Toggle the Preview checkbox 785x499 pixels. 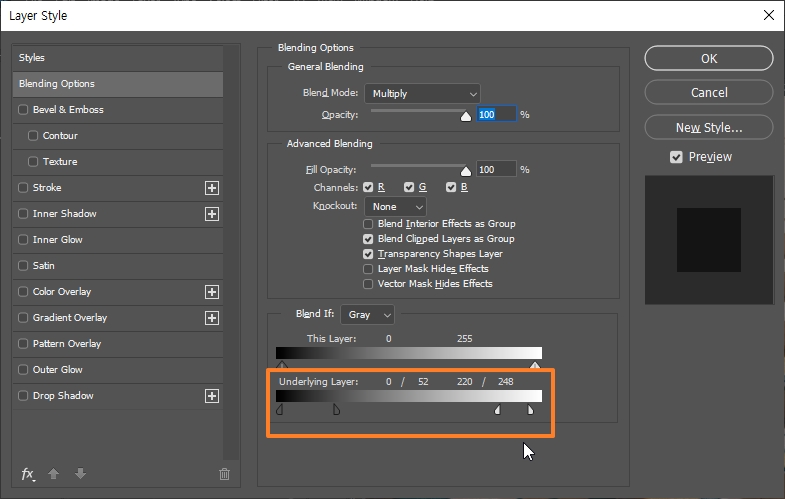coord(676,157)
